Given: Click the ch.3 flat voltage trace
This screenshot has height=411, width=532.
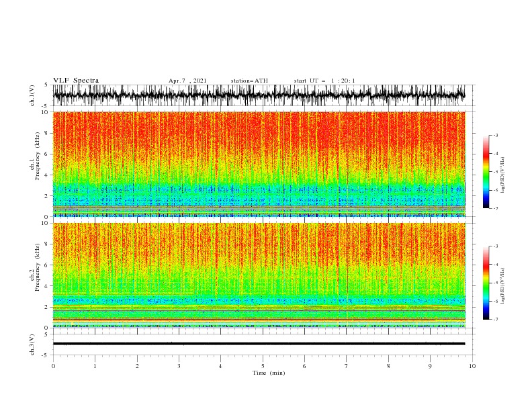Looking at the screenshot, I should [x=259, y=344].
